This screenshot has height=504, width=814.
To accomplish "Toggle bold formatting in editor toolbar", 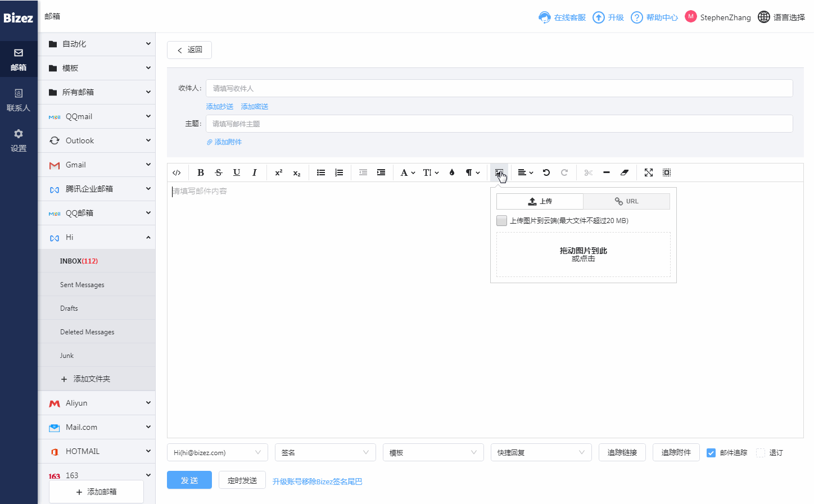I will pyautogui.click(x=201, y=172).
